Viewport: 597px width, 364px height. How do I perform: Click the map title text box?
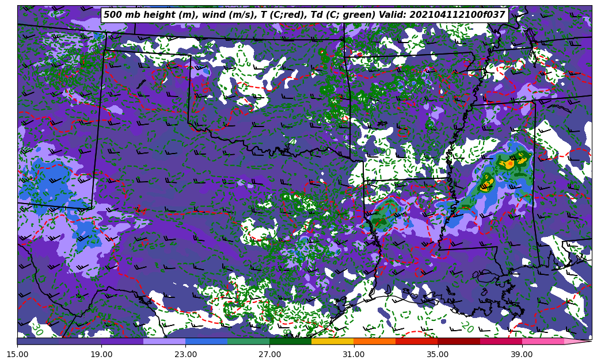pyautogui.click(x=305, y=15)
